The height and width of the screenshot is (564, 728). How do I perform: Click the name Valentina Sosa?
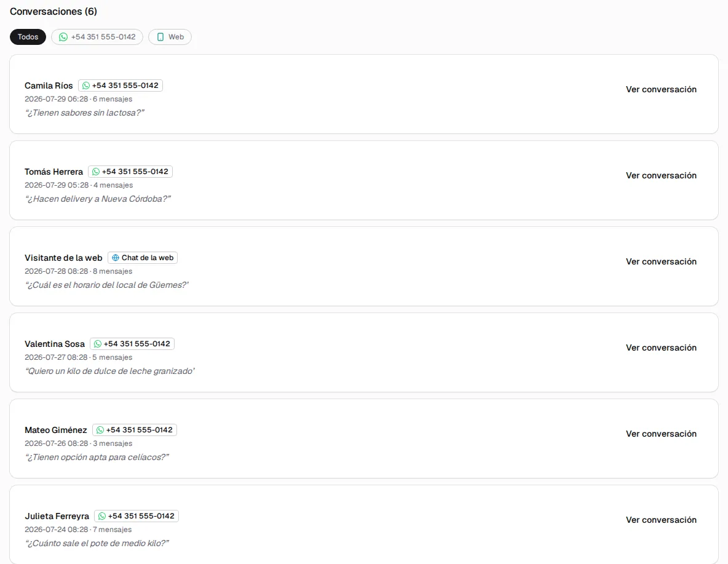pos(55,344)
